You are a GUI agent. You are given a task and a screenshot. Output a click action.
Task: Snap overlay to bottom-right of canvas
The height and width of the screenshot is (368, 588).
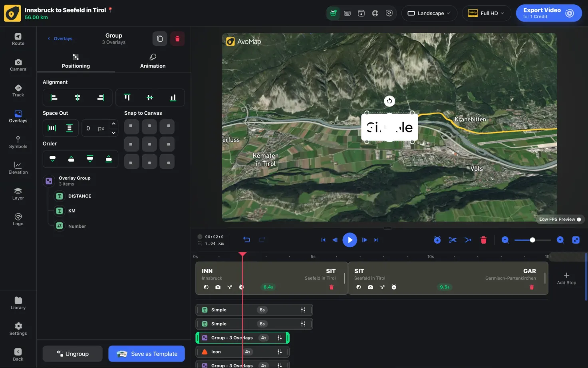tap(167, 162)
